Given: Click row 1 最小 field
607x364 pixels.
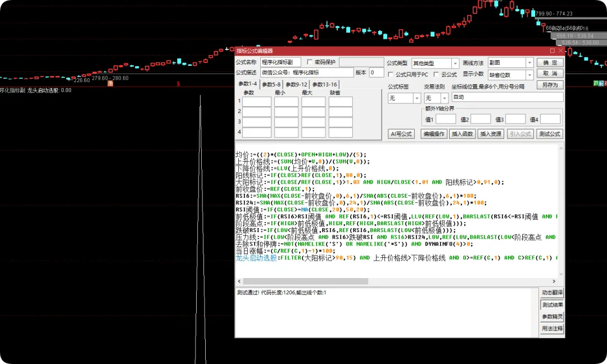Looking at the screenshot, I should point(287,101).
